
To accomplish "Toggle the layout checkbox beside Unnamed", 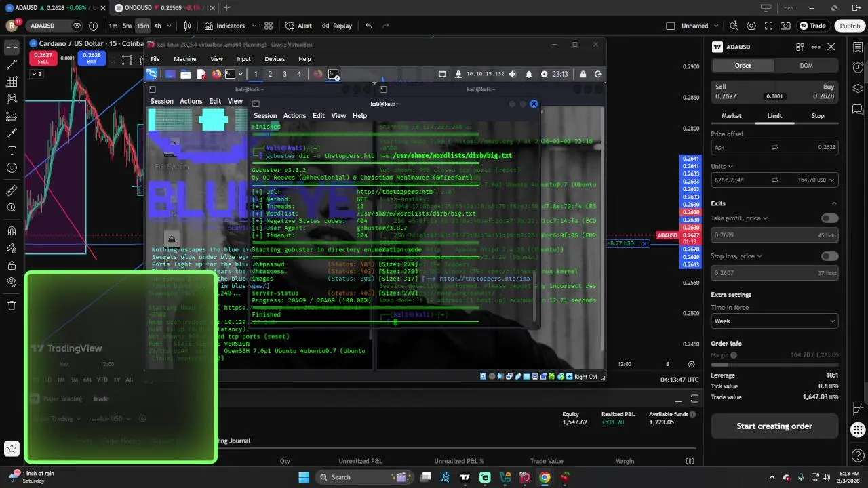I will coord(671,26).
